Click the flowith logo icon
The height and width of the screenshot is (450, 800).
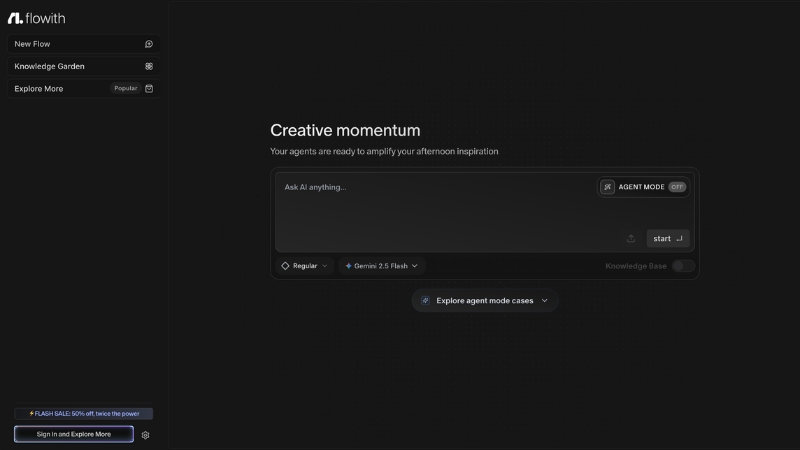pyautogui.click(x=15, y=18)
